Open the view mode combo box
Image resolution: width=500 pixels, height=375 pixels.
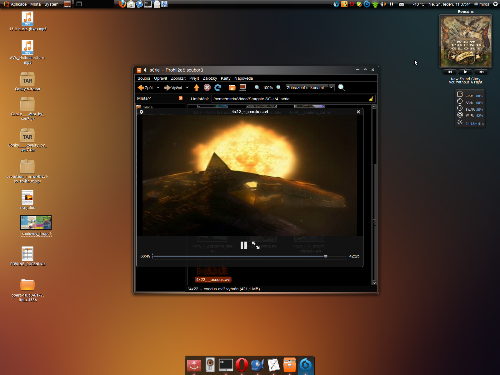[x=310, y=87]
